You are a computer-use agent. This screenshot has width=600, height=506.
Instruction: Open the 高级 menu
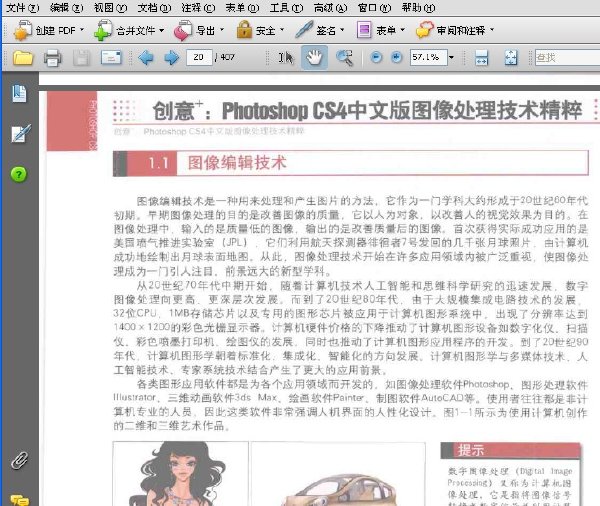330,8
